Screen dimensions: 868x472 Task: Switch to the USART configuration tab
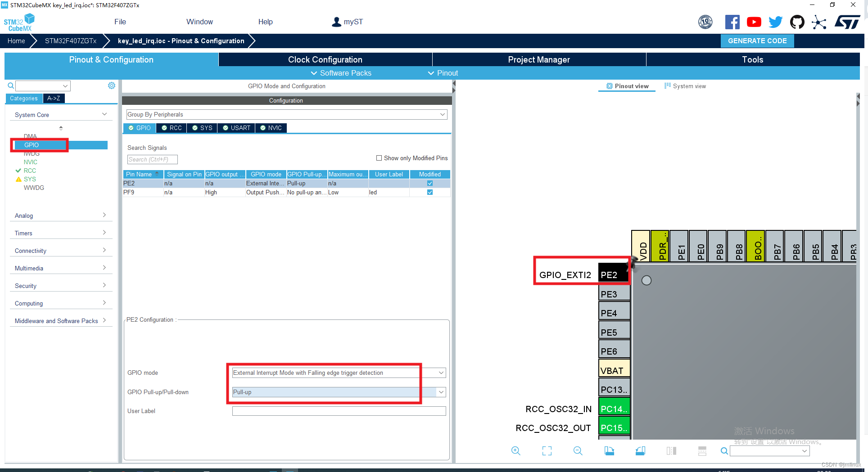coord(236,128)
